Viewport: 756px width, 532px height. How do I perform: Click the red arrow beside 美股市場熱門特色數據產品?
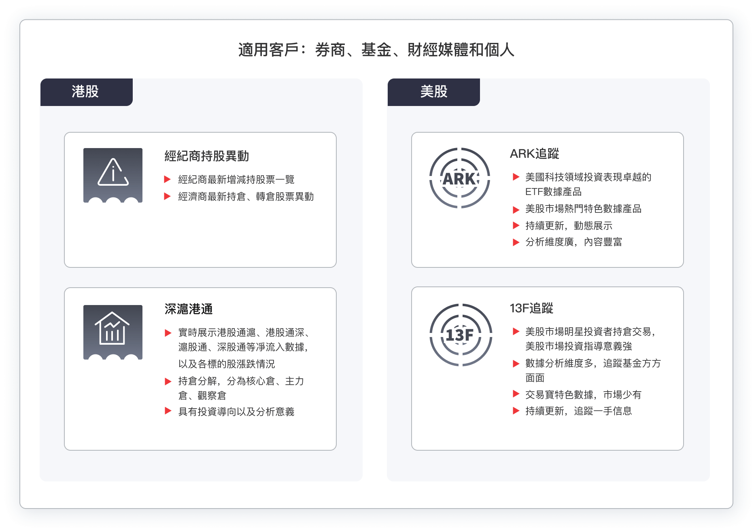point(515,210)
